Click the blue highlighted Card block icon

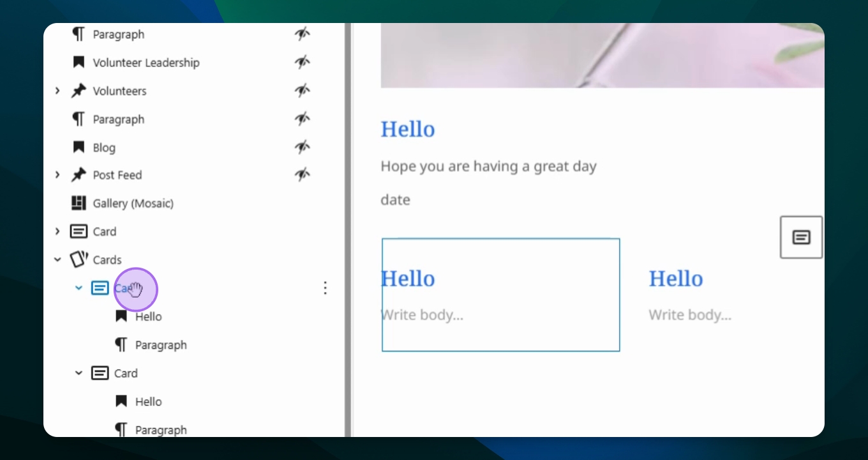100,288
